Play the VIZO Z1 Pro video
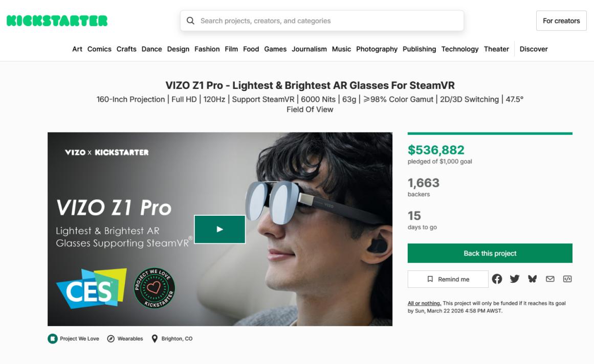 click(219, 229)
